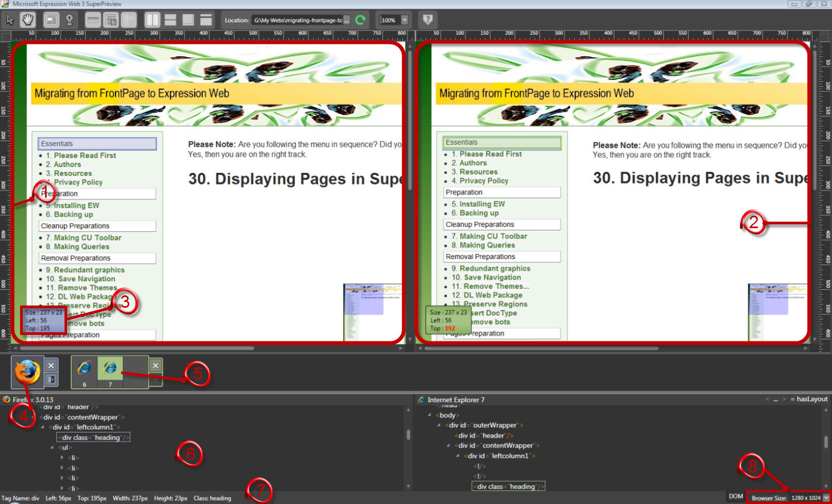This screenshot has width=832, height=504.
Task: Click 'Tag Name: div' in status bar
Action: pos(21,498)
